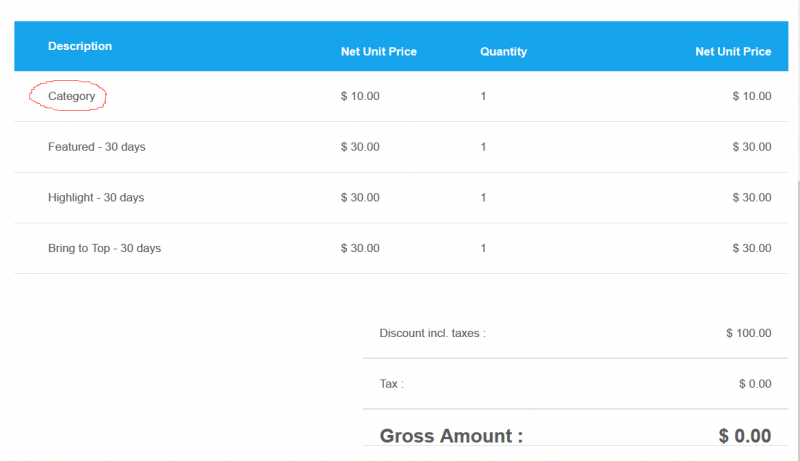The height and width of the screenshot is (461, 800).
Task: Click Bring to Top unit price value
Action: pyautogui.click(x=360, y=248)
